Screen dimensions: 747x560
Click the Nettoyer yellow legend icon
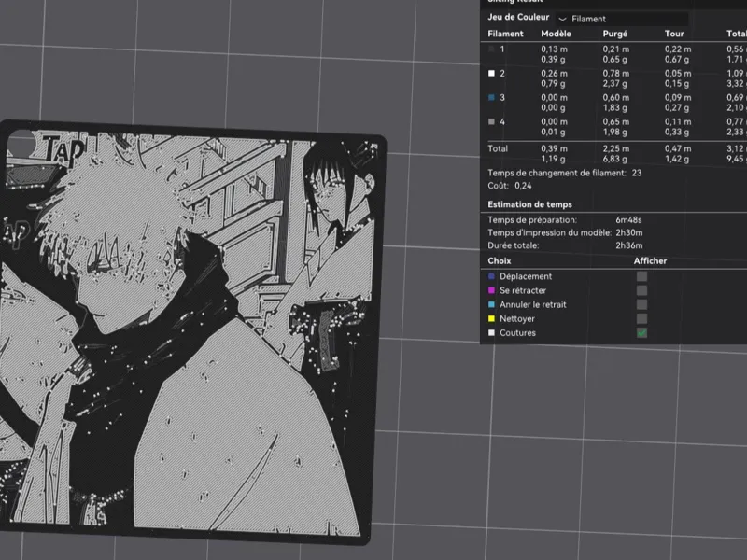492,318
